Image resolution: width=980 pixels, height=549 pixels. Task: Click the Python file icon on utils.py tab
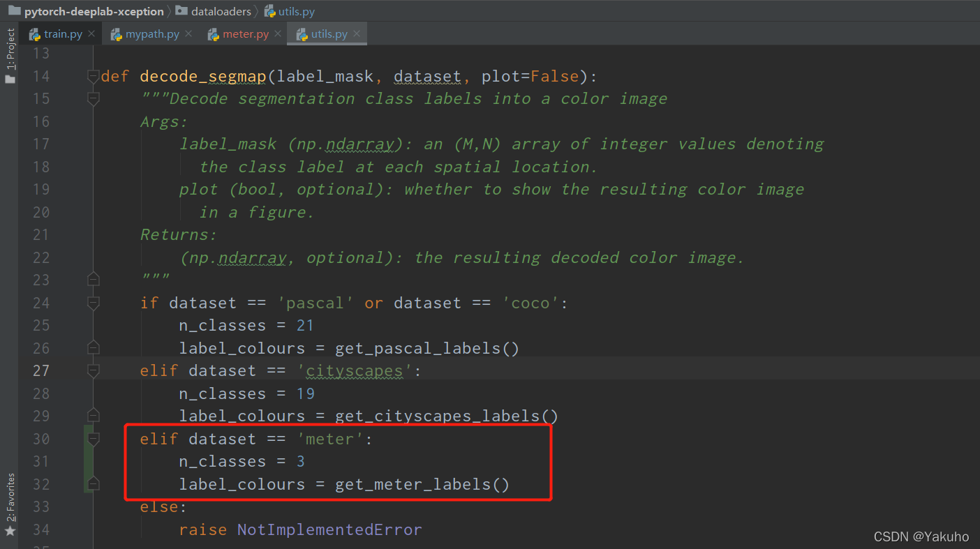[302, 34]
